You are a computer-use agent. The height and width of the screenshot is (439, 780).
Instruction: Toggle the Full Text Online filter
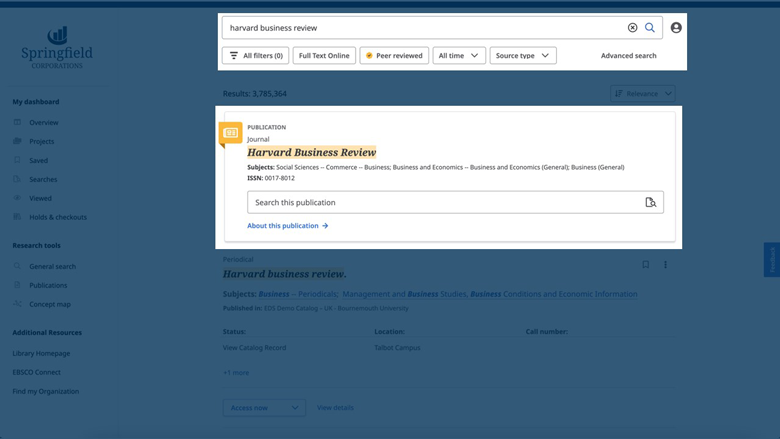tap(324, 56)
